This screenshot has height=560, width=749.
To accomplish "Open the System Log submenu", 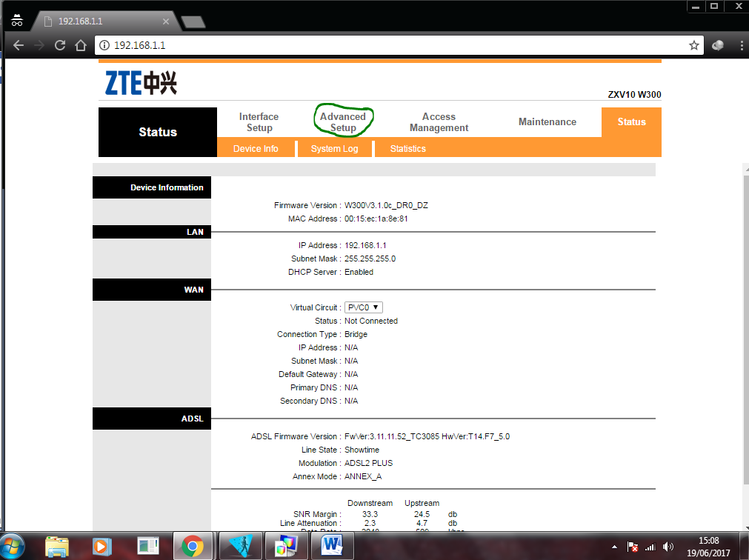I will tap(334, 148).
